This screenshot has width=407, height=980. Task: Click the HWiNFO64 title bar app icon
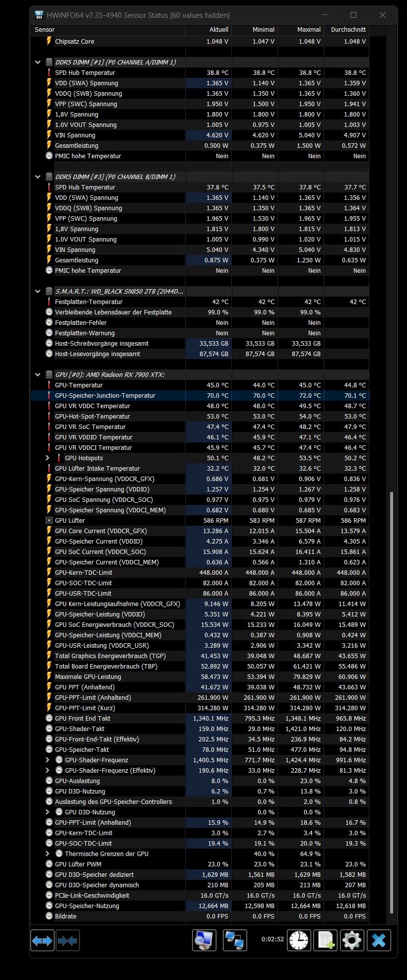pos(39,15)
